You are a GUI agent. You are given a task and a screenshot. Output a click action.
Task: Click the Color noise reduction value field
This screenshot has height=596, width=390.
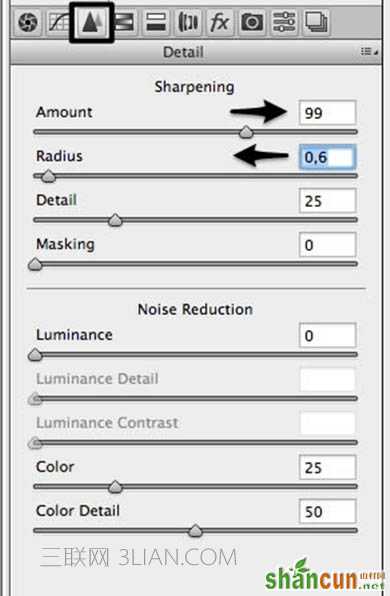tap(327, 467)
